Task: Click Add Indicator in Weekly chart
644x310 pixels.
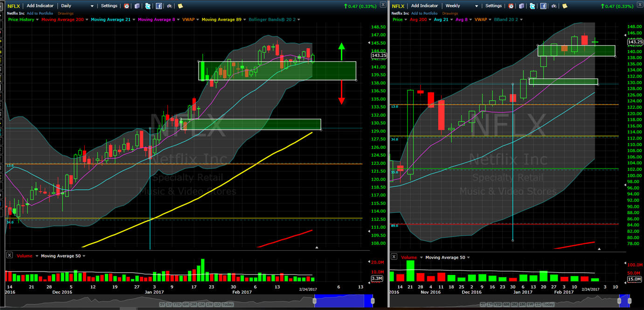Action: point(424,6)
